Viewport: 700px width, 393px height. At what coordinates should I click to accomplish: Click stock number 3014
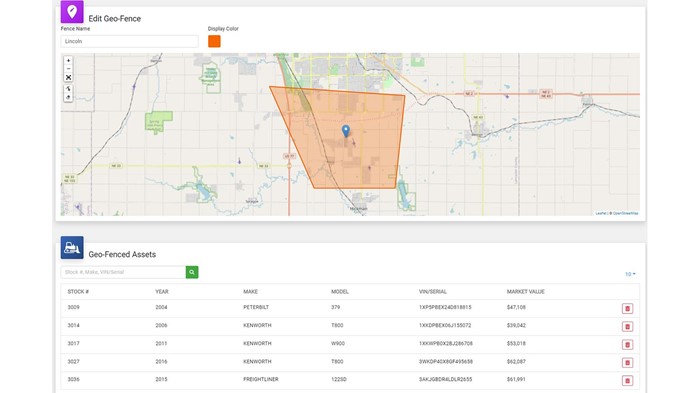(x=73, y=325)
